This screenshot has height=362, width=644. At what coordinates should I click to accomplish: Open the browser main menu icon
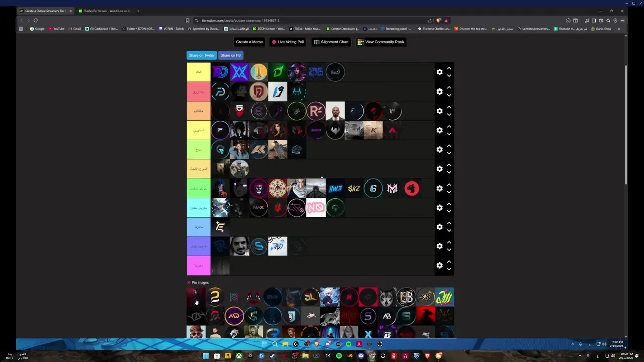(622, 20)
